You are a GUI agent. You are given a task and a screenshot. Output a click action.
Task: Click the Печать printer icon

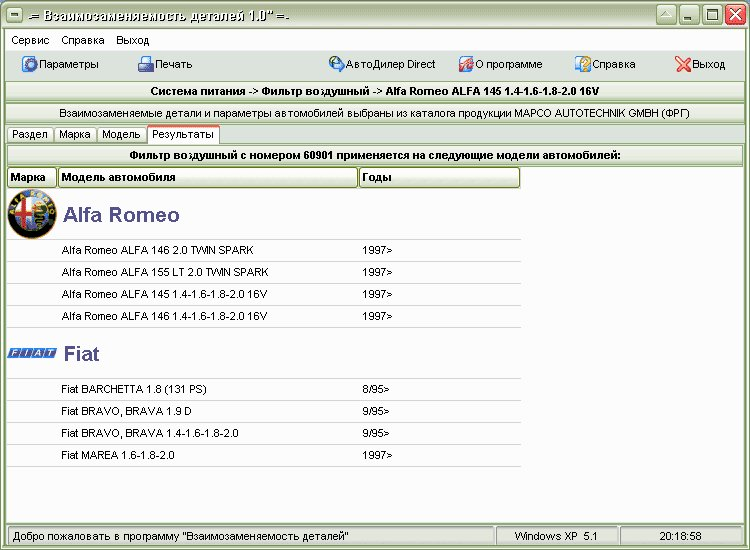(x=145, y=64)
